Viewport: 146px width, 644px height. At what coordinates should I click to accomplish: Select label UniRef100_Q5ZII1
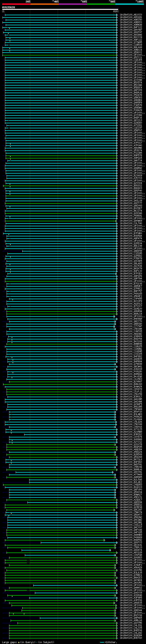(131, 58)
